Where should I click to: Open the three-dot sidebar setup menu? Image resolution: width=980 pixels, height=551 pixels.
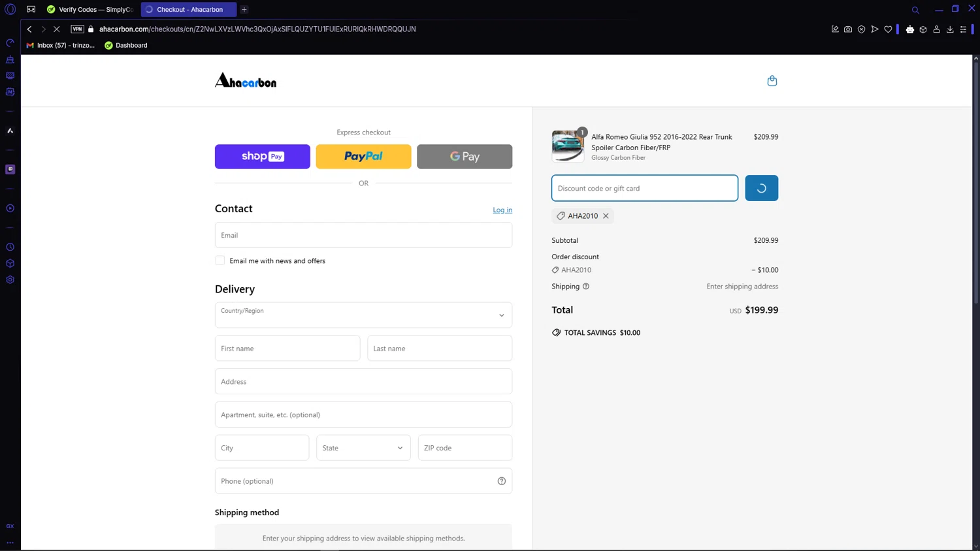tap(10, 543)
